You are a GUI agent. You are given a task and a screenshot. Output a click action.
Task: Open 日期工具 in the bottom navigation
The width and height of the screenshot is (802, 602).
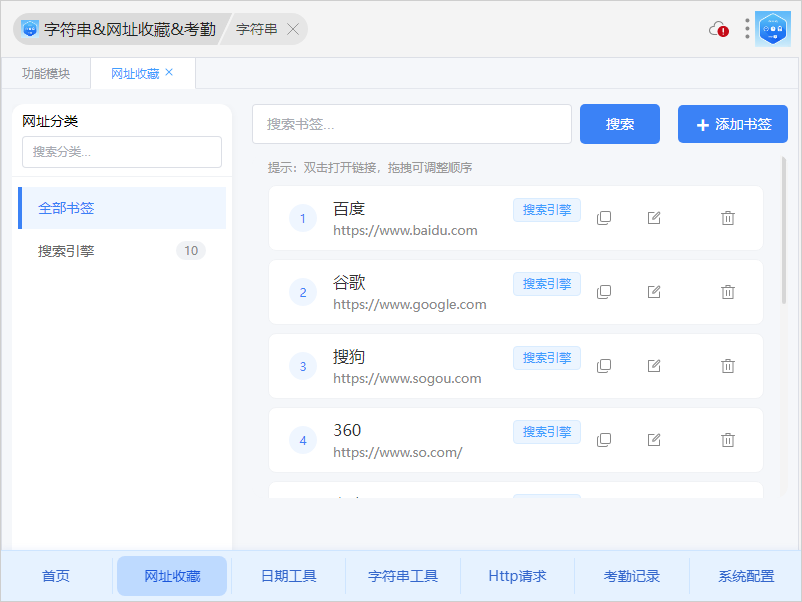point(289,576)
